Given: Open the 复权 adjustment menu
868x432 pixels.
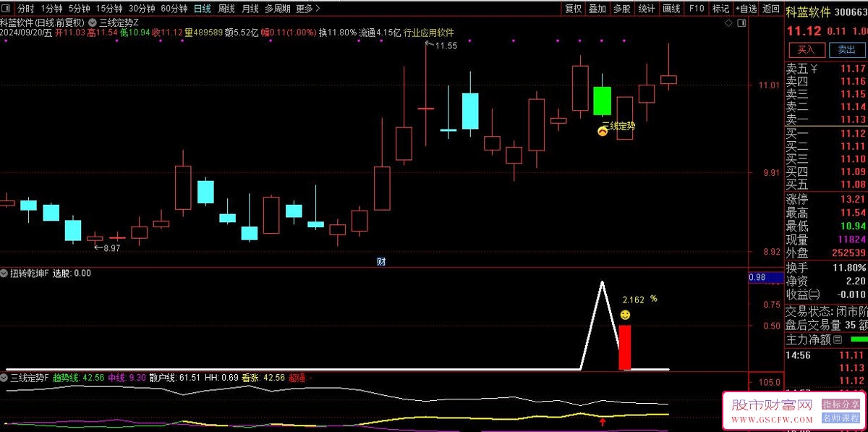Looking at the screenshot, I should pyautogui.click(x=574, y=9).
